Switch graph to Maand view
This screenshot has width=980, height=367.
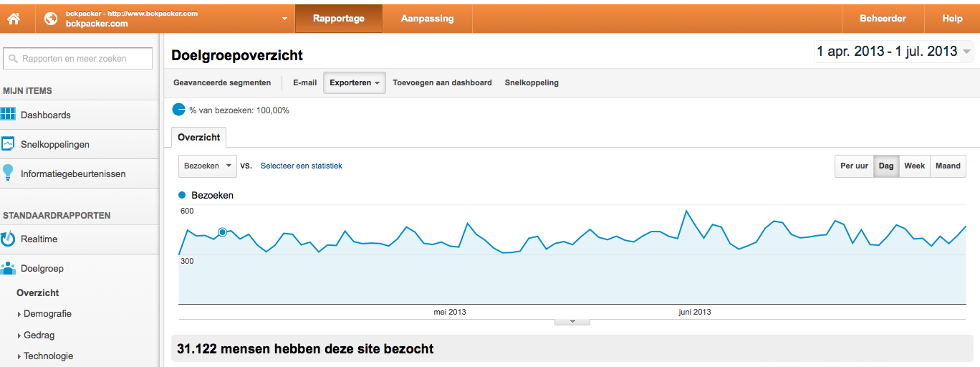click(948, 166)
